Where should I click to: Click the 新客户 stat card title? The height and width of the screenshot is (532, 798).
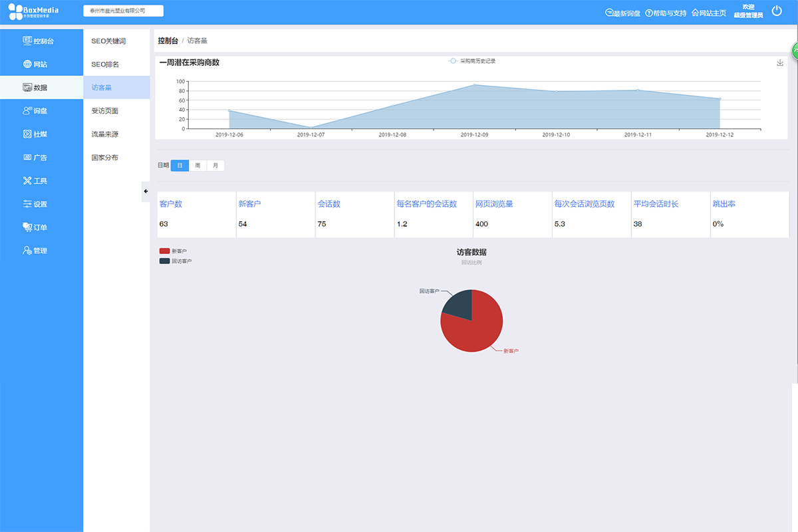(x=249, y=204)
